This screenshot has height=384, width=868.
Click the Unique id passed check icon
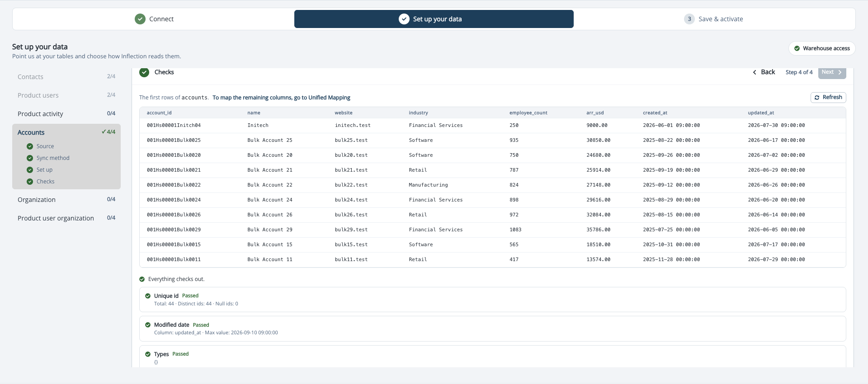click(x=148, y=296)
